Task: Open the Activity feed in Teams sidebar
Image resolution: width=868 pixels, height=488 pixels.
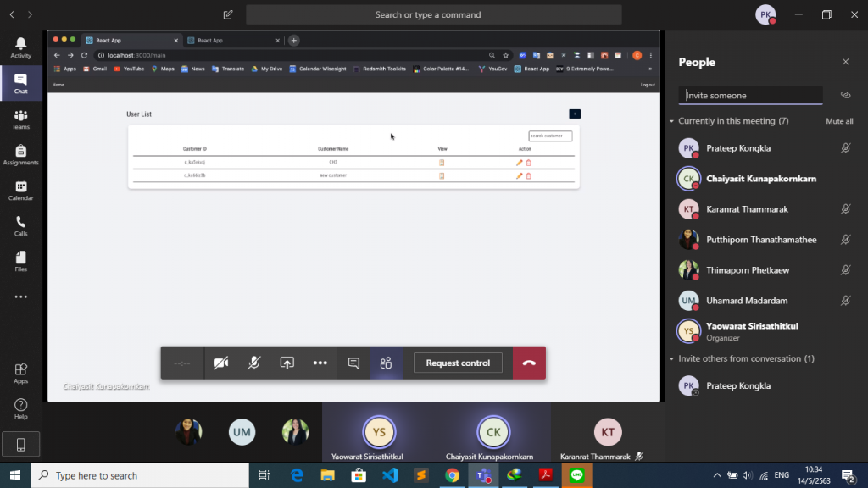Action: tap(20, 47)
